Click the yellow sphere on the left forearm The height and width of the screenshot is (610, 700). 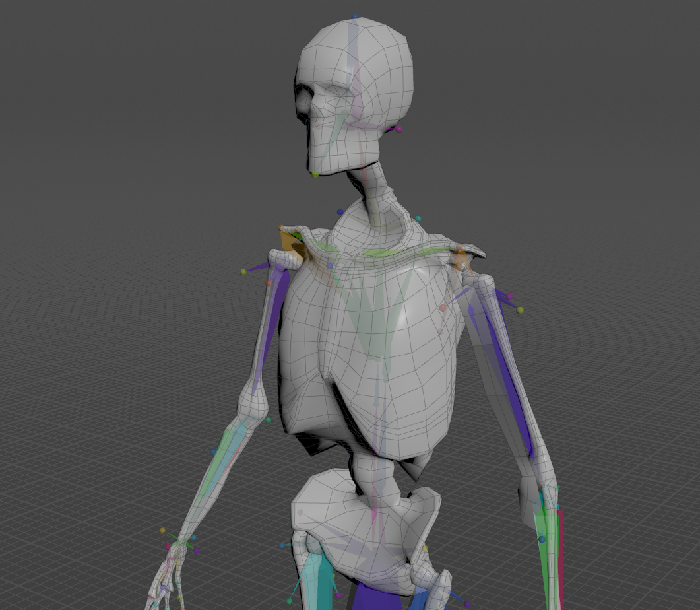162,531
